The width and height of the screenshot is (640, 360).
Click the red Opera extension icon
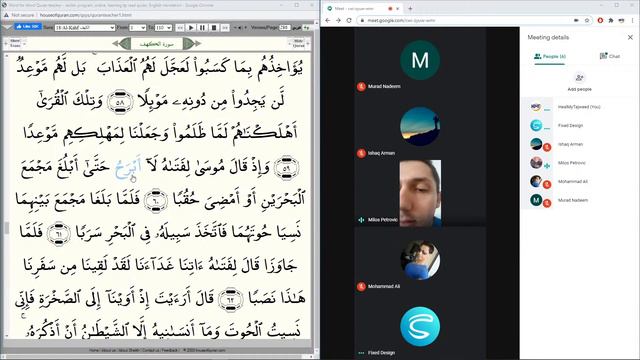click(600, 20)
